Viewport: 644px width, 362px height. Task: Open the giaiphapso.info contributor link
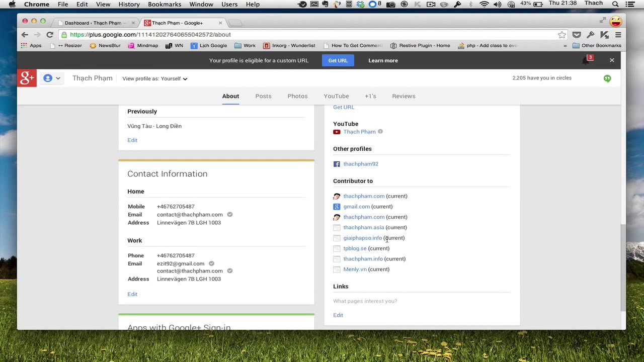[x=362, y=238]
